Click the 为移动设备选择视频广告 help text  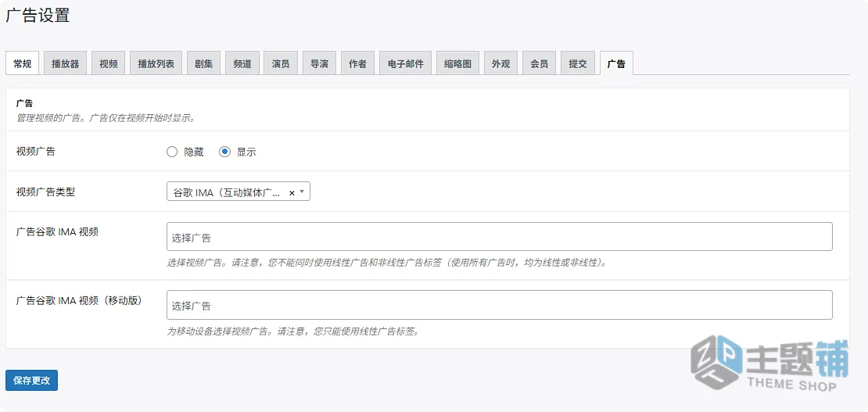[293, 331]
